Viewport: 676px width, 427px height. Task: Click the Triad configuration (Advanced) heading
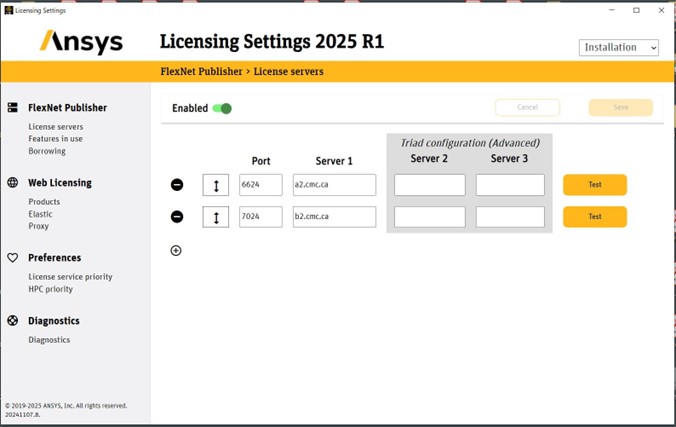(x=470, y=143)
